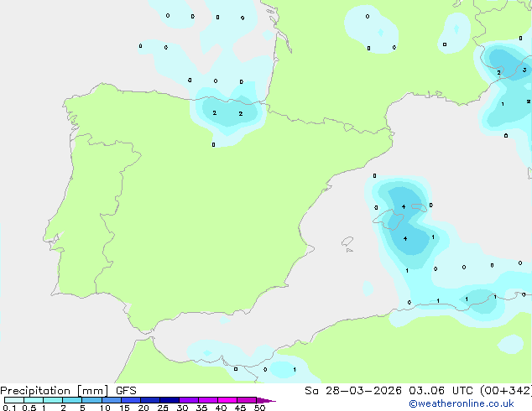The image size is (532, 411).
Task: Click the '(00+342)' forecast offset text
Action: [x=506, y=391]
